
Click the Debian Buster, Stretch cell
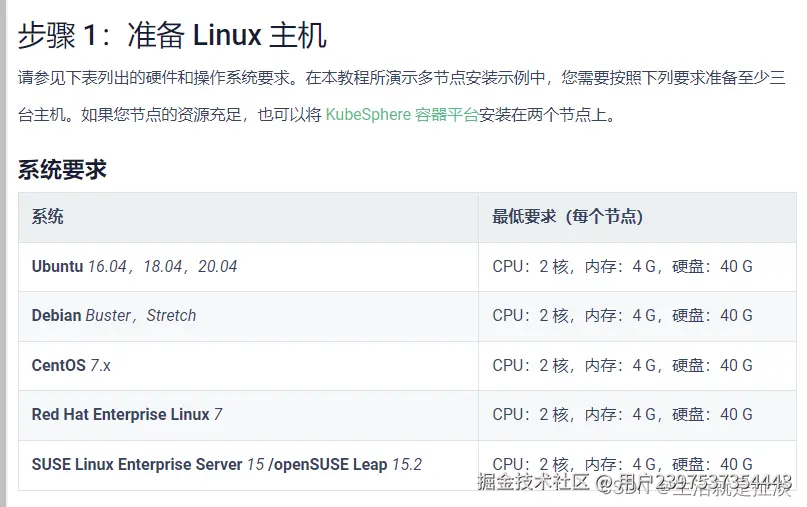click(x=114, y=315)
